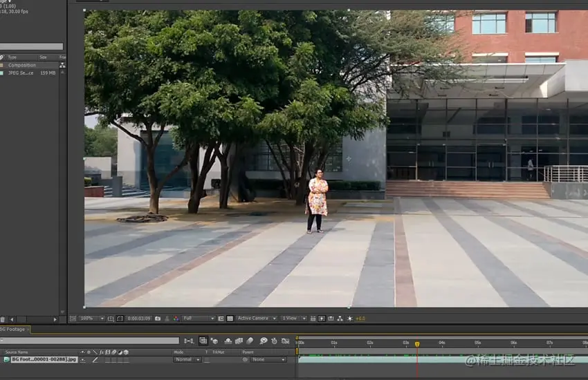The height and width of the screenshot is (380, 588).
Task: Open Show Channel color circles icon
Action: click(176, 319)
